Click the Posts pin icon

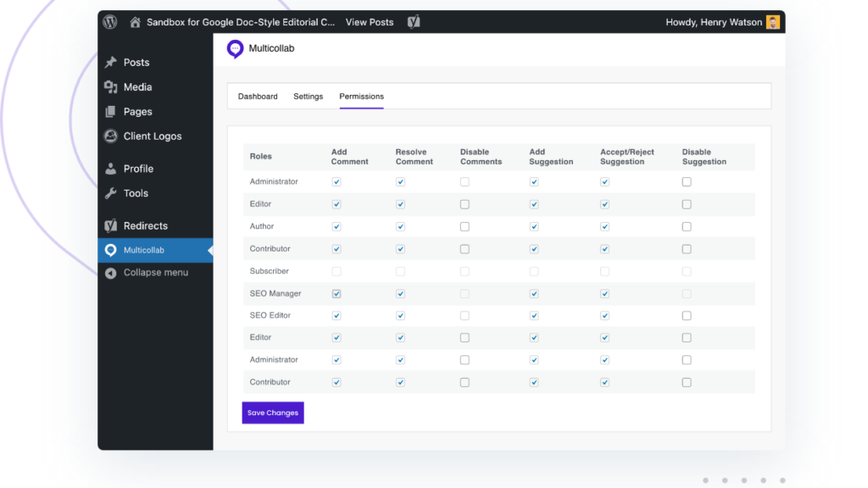tap(111, 62)
